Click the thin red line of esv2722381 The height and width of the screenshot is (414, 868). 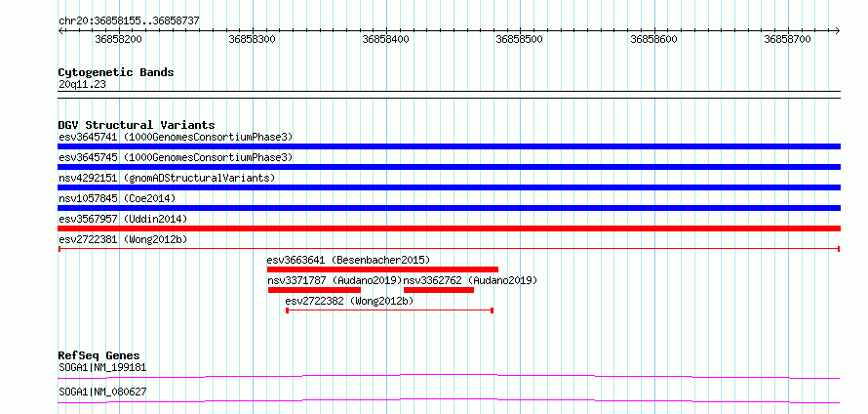click(449, 249)
